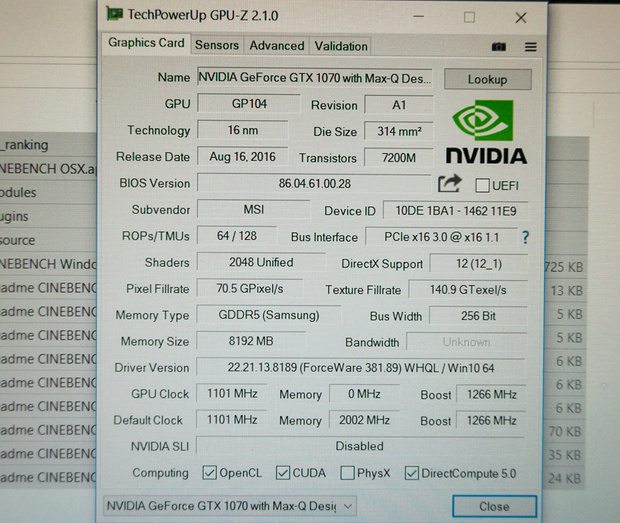The width and height of the screenshot is (620, 523).
Task: Click the 70 KB size cell in background window
Action: 565,431
